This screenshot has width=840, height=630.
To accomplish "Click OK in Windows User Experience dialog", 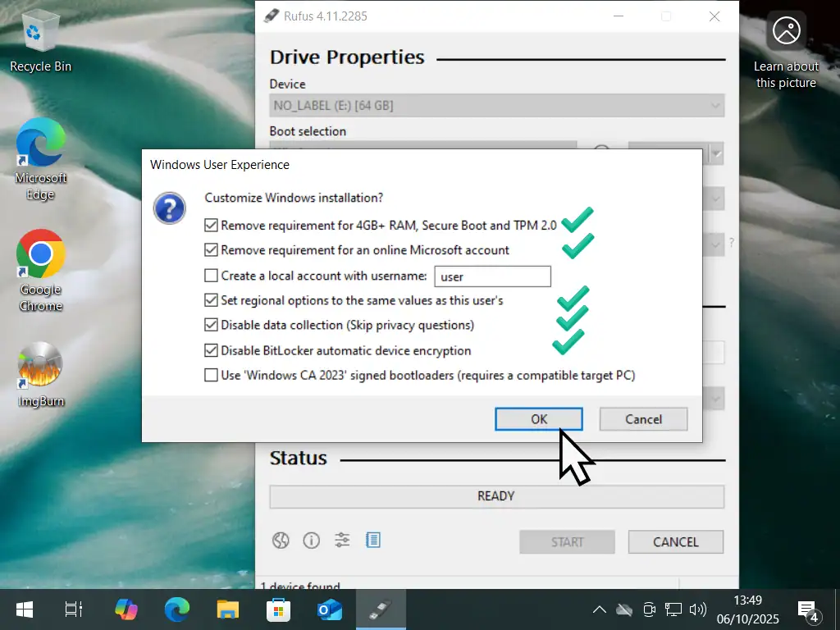I will [538, 419].
